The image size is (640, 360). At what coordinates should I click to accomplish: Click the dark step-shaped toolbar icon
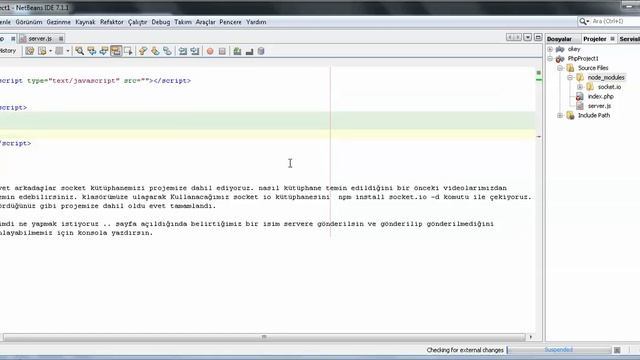(x=249, y=51)
